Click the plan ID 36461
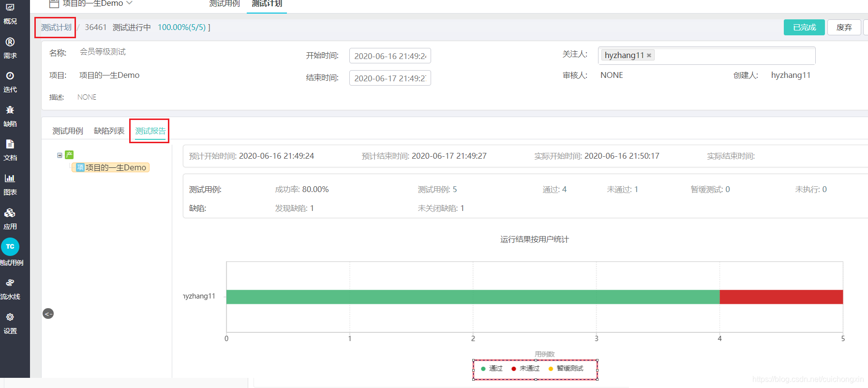Image resolution: width=868 pixels, height=388 pixels. click(95, 27)
